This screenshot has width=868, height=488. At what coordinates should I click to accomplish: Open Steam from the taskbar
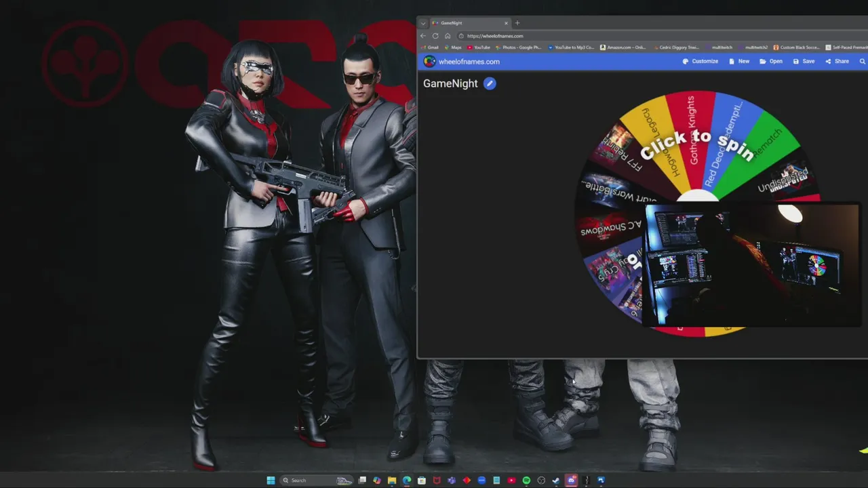(555, 481)
